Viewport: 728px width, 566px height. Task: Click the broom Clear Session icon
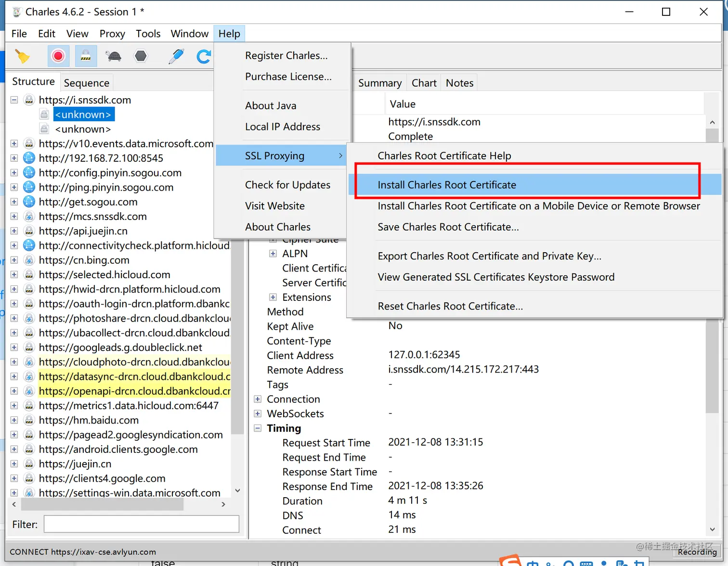coord(22,56)
